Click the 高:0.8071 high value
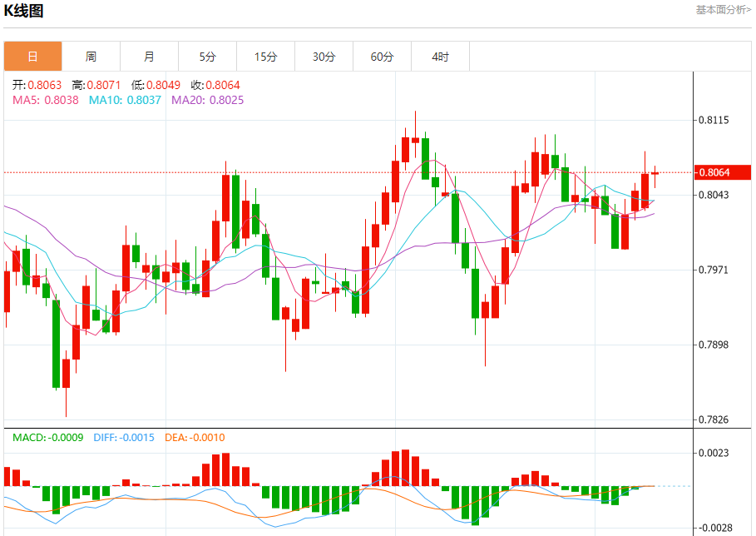756x536 pixels. point(96,86)
